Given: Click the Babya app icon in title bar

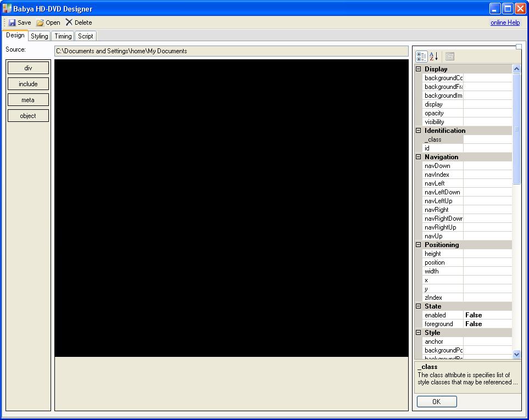Looking at the screenshot, I should coord(7,9).
